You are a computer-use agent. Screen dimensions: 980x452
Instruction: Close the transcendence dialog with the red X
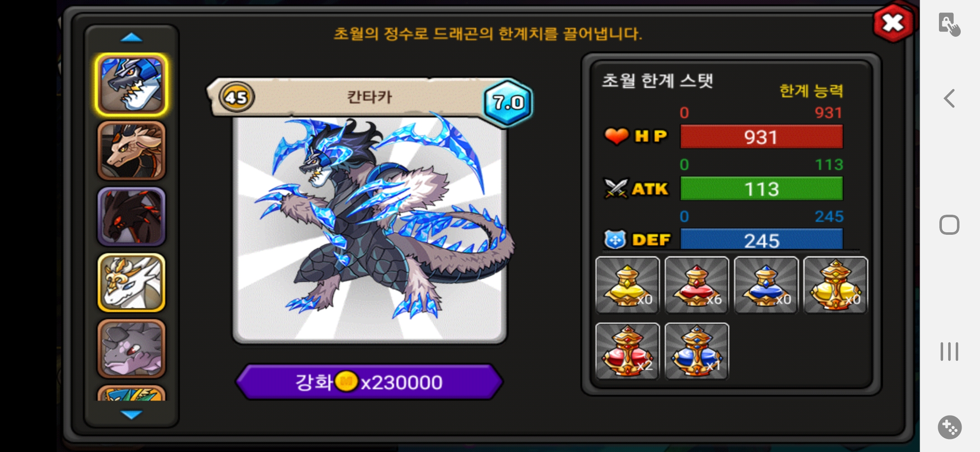click(x=893, y=23)
